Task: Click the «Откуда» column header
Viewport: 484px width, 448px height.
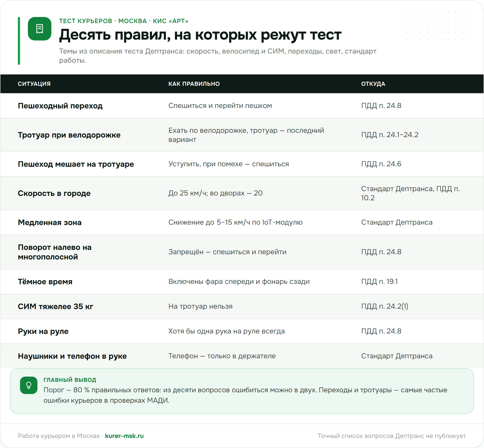Action: click(373, 84)
